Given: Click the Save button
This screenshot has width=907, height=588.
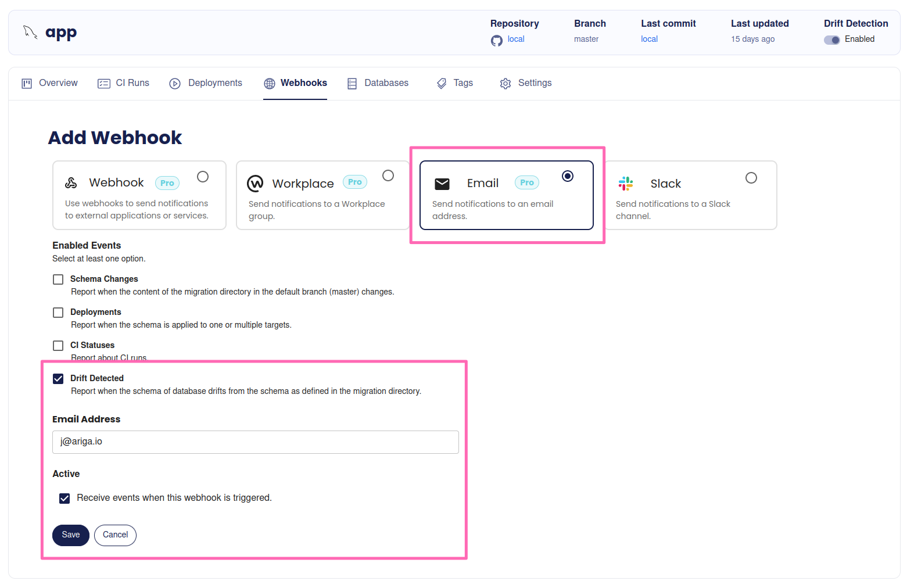Looking at the screenshot, I should coord(70,535).
